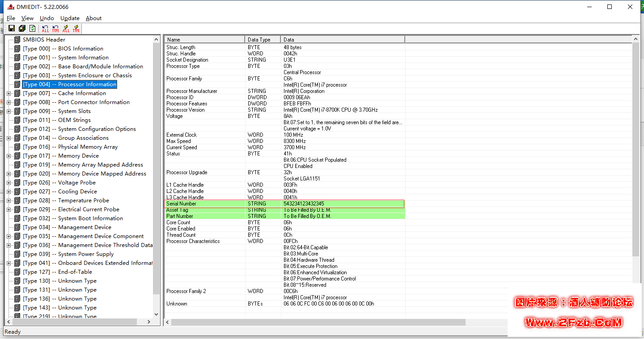Image resolution: width=644 pixels, height=339 pixels.
Task: Click the Type 012 System Configuration Options icon
Action: click(x=17, y=129)
